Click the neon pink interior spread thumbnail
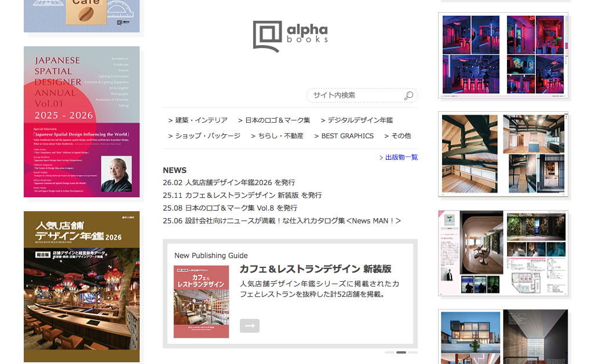Image resolution: width=602 pixels, height=364 pixels. click(503, 55)
